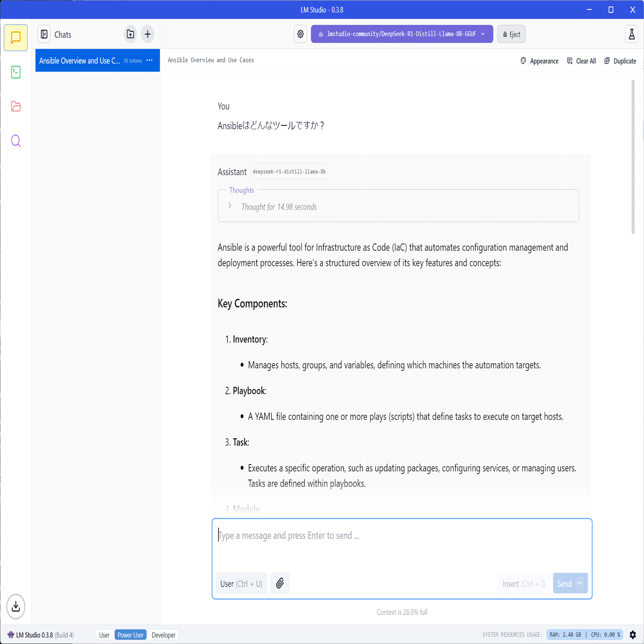Click the Insert (Ctrl + I) button
This screenshot has width=644, height=644.
click(x=524, y=583)
